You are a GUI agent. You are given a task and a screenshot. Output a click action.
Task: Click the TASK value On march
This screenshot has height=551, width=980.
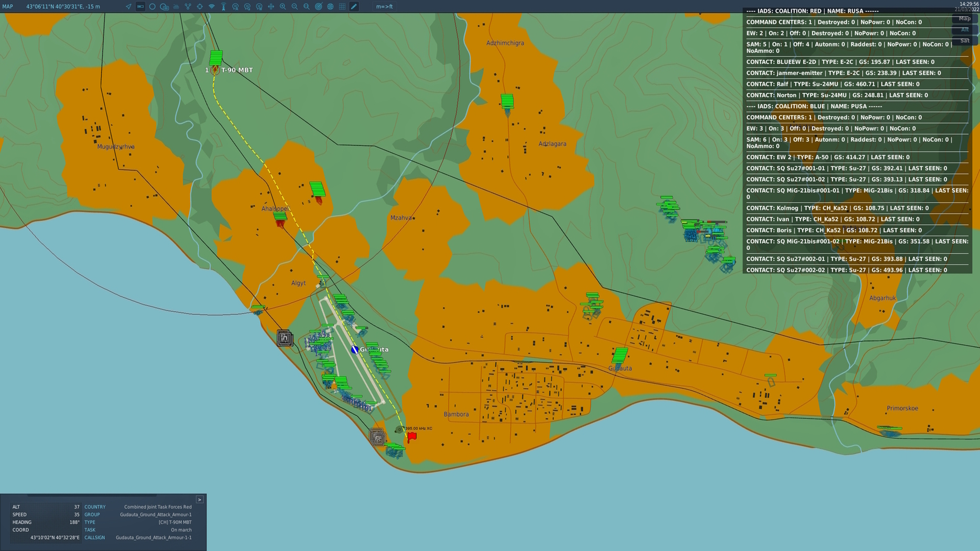click(x=181, y=530)
